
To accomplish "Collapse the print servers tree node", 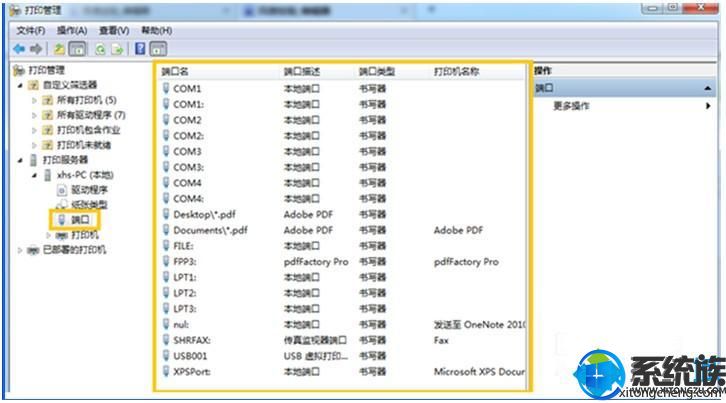I will [20, 160].
